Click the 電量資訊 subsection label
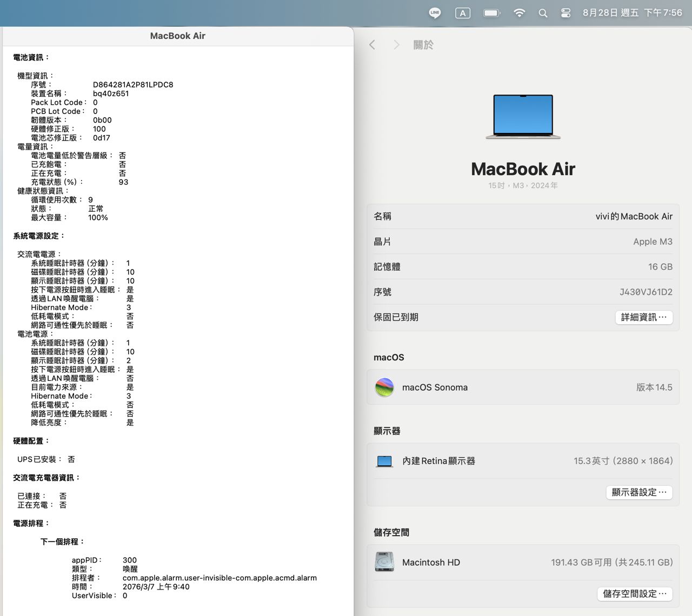The height and width of the screenshot is (616, 692). coord(35,146)
